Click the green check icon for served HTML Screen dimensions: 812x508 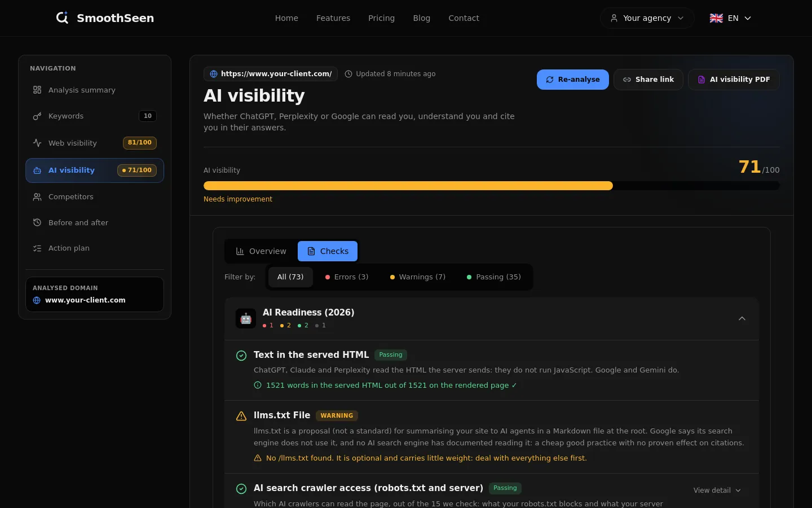pyautogui.click(x=241, y=356)
